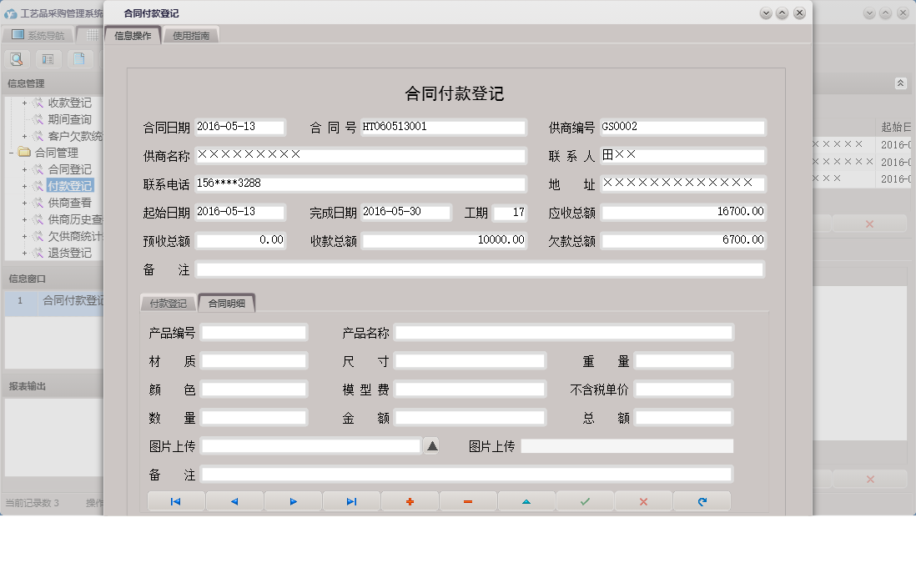
Task: Upload image using triangle button next to 图片上传
Action: click(x=431, y=445)
